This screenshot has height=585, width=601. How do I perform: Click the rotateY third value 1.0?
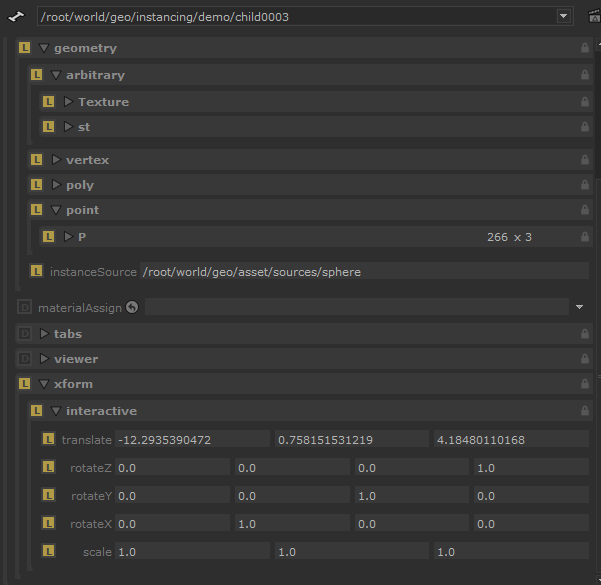(x=412, y=495)
